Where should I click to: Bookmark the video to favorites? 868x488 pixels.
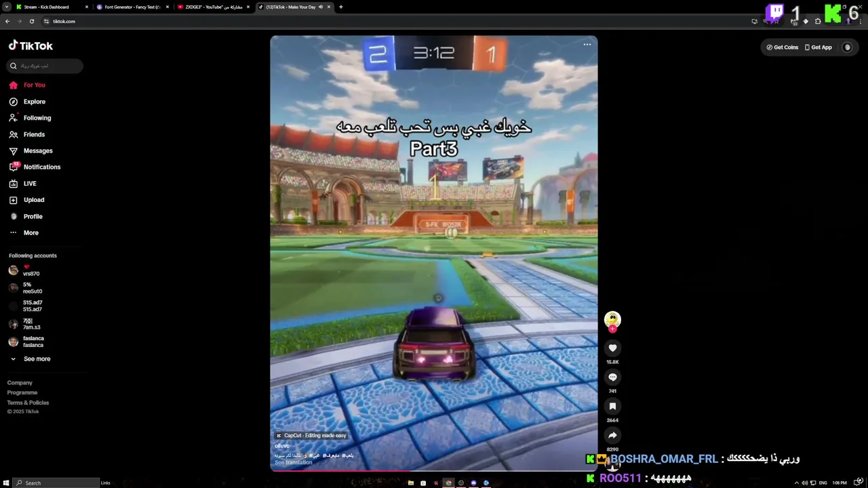tap(612, 406)
